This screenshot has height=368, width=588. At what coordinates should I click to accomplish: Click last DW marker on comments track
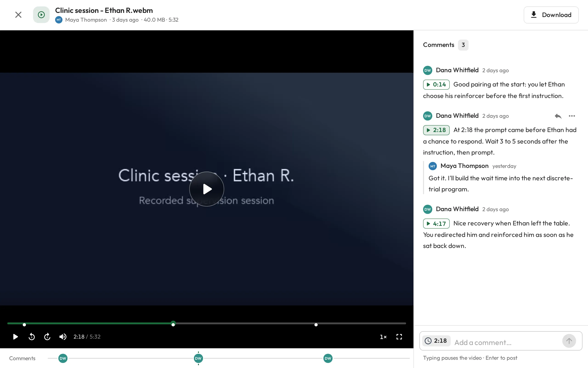point(328,358)
